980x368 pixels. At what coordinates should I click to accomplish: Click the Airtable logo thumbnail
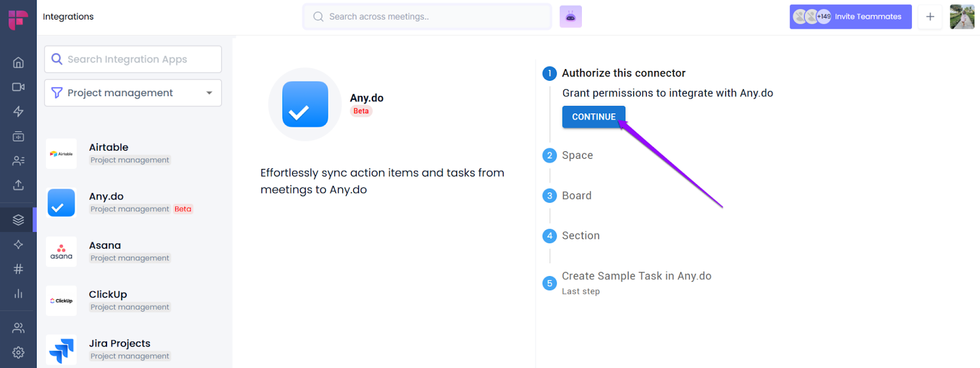pos(61,154)
